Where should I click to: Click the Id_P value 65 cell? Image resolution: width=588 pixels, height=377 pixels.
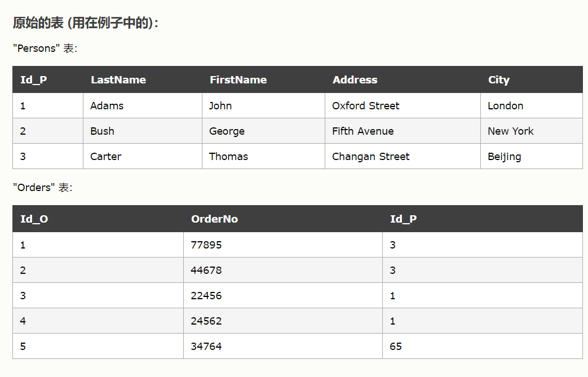[x=396, y=347]
